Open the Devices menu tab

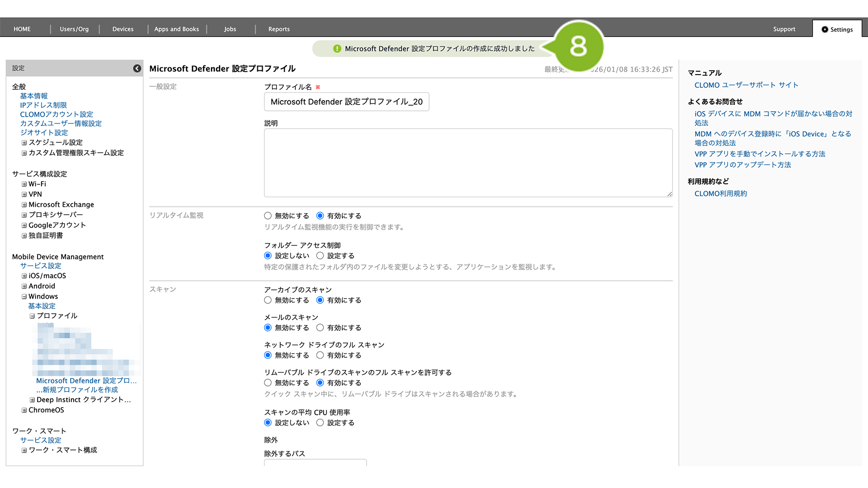pyautogui.click(x=123, y=29)
